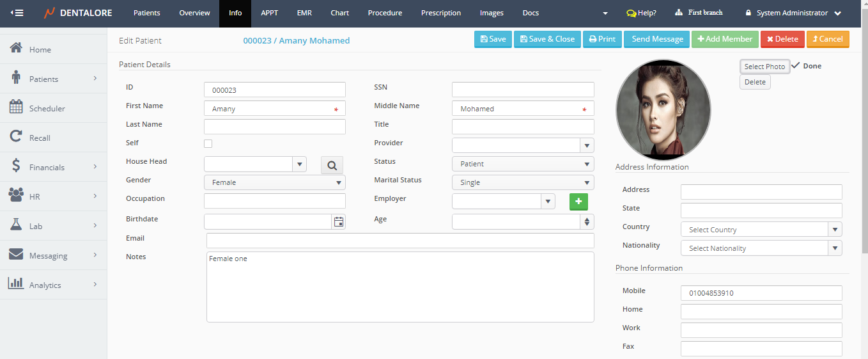Open Scheduler from the sidebar
The image size is (868, 359).
(47, 109)
